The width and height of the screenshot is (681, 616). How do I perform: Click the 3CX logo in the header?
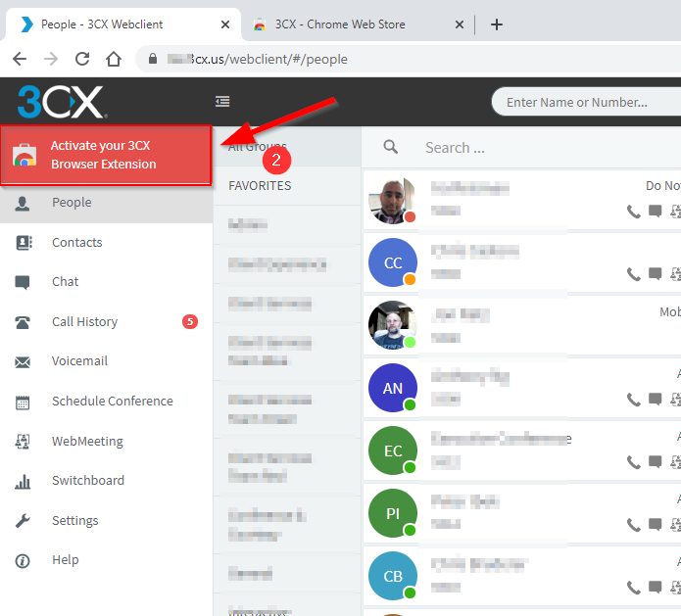[x=61, y=102]
